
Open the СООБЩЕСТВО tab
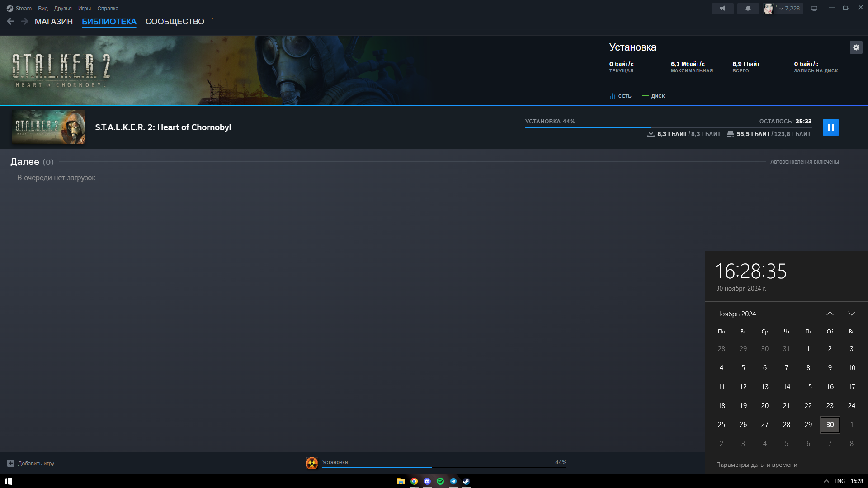pos(175,22)
